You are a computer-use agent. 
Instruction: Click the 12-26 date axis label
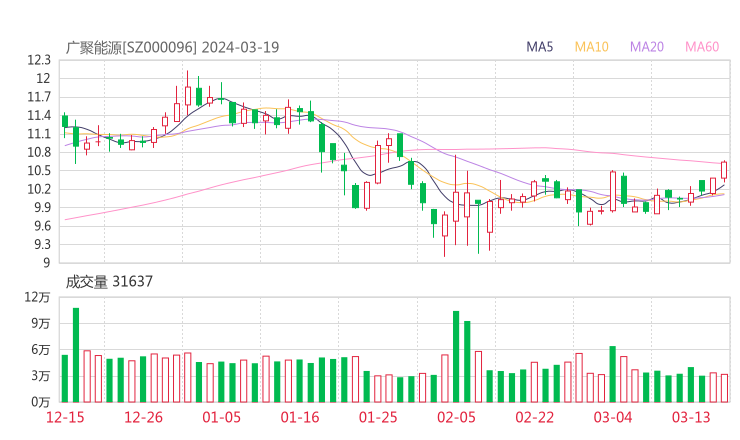click(x=143, y=417)
